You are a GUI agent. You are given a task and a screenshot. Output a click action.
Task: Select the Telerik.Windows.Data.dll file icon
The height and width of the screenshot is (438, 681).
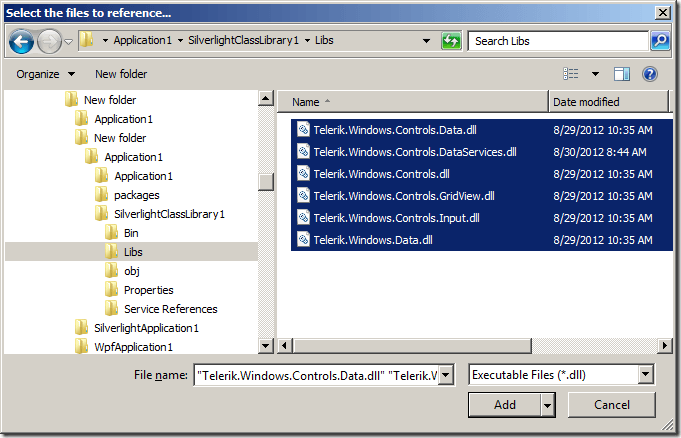(302, 240)
